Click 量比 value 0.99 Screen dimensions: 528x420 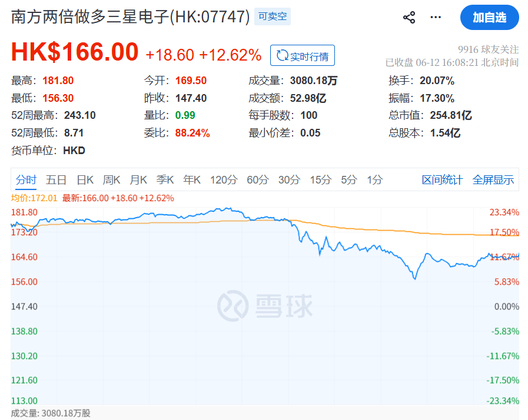185,115
